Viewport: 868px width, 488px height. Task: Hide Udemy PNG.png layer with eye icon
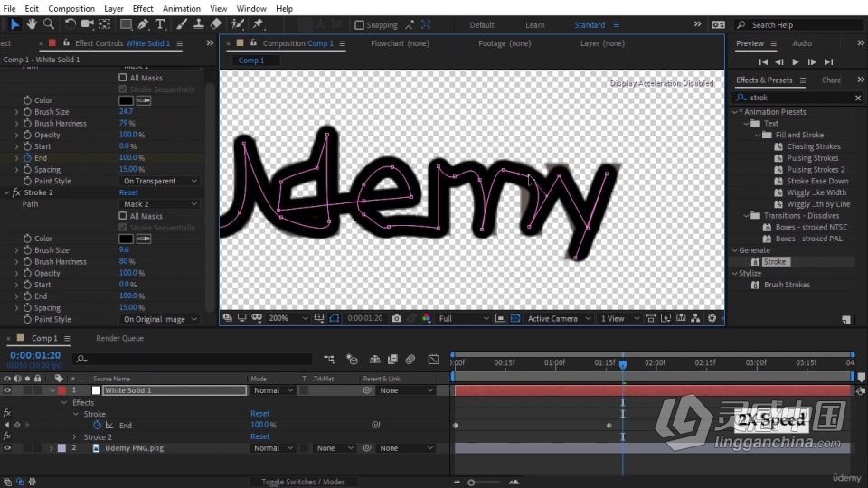7,448
